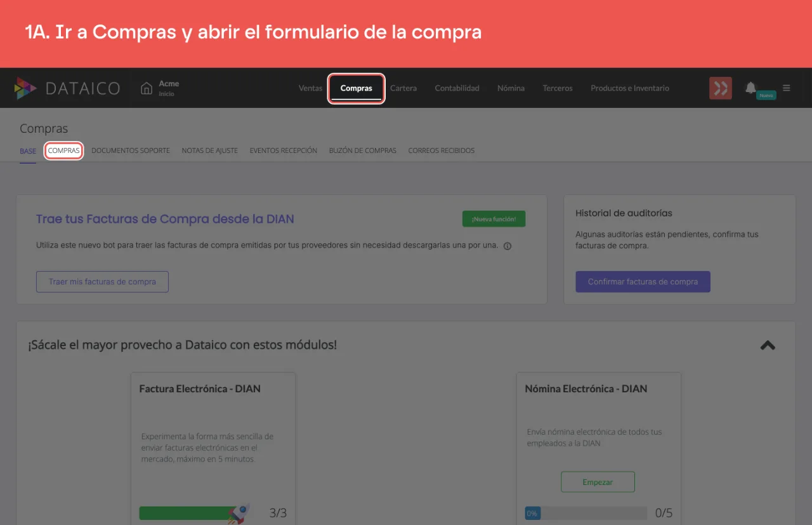Click the Acme home house icon
Image resolution: width=812 pixels, height=525 pixels.
147,88
